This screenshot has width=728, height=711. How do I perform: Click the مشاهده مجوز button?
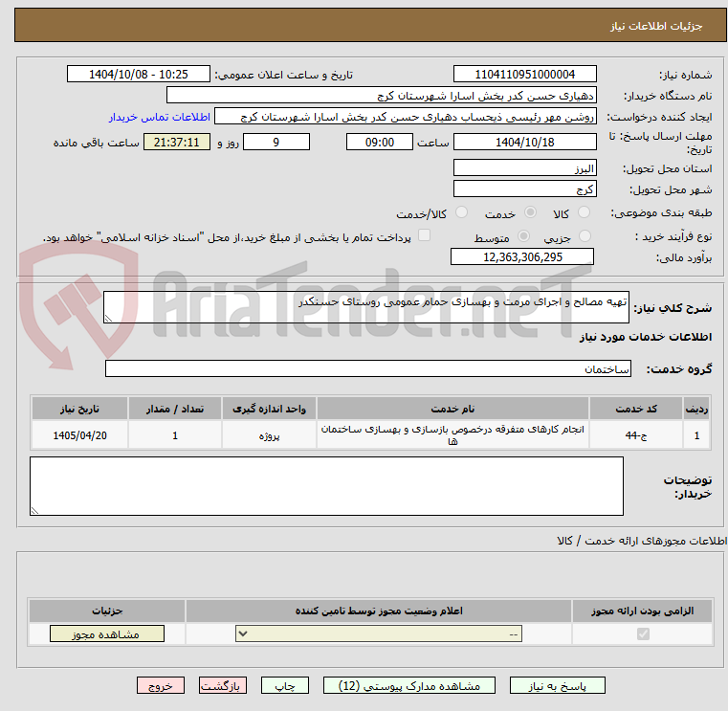107,633
